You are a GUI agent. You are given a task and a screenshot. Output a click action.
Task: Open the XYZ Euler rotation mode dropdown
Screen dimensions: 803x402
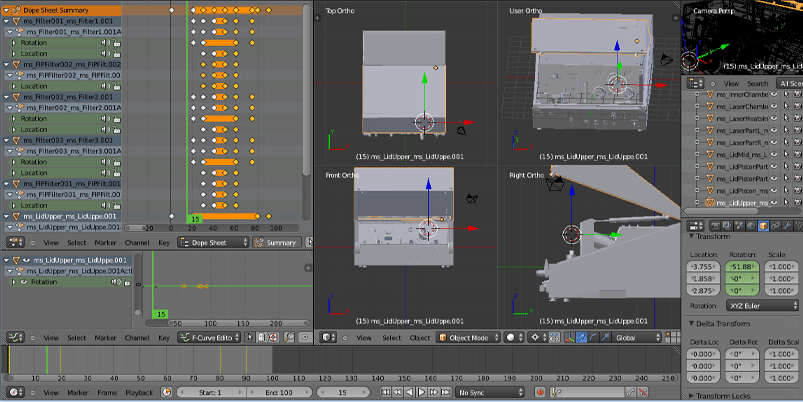[762, 306]
